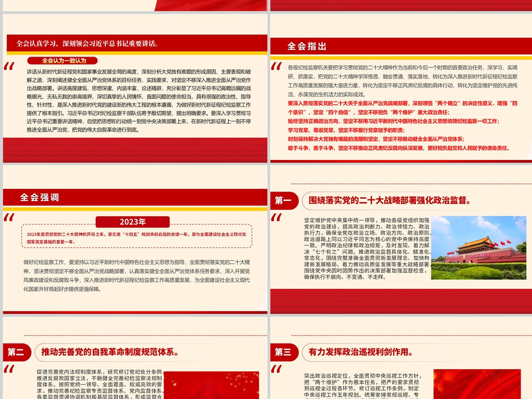Select heading 有力发挥政治巡视利剑作用
The image size is (532, 399).
click(x=361, y=352)
